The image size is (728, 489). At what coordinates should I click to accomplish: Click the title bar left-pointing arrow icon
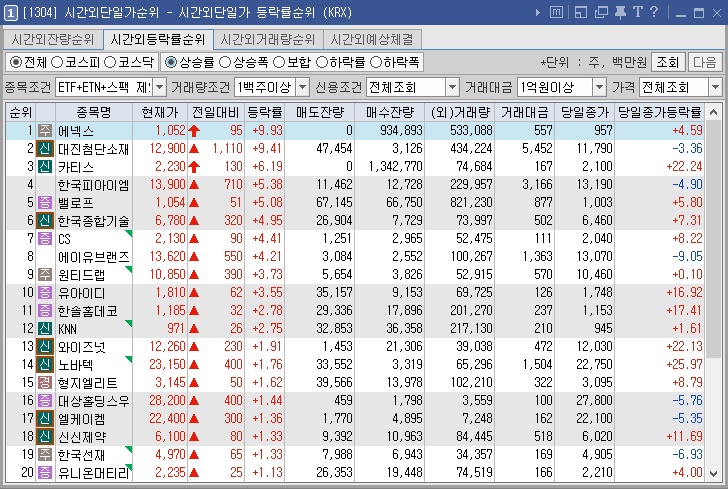538,13
